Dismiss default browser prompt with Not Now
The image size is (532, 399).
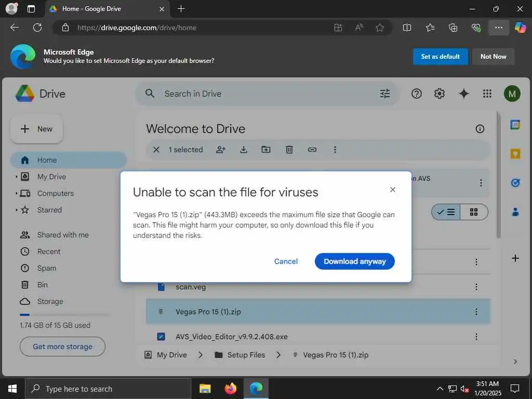pos(494,57)
